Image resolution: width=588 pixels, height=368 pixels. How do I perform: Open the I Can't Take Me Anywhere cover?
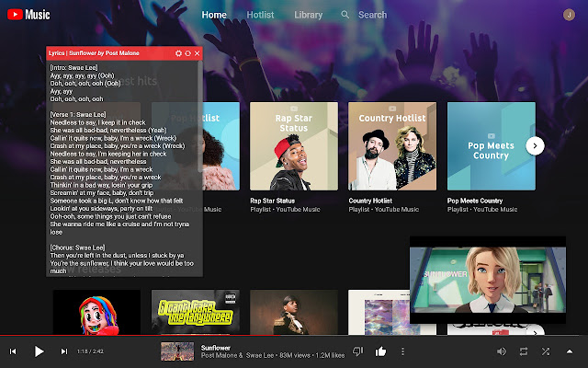pos(196,312)
